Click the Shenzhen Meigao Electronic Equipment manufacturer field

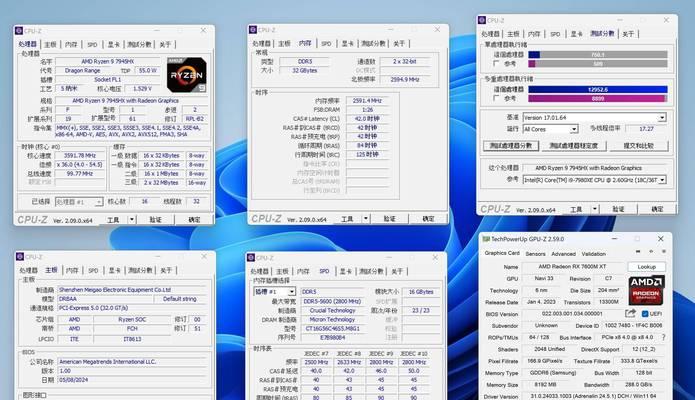click(x=131, y=290)
